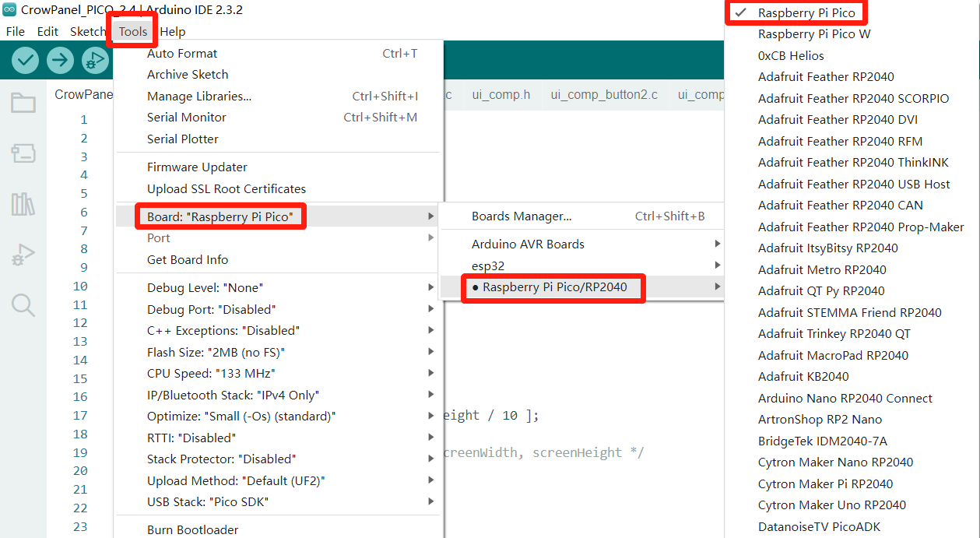This screenshot has height=538, width=980.
Task: Expand Stack Protector: "Disabled" options
Action: pyautogui.click(x=279, y=459)
